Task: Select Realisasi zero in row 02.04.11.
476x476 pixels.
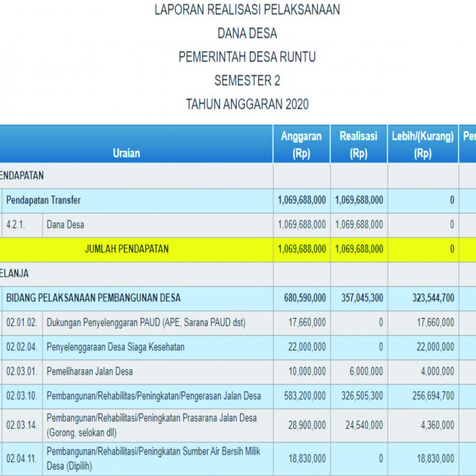Action: (381, 459)
